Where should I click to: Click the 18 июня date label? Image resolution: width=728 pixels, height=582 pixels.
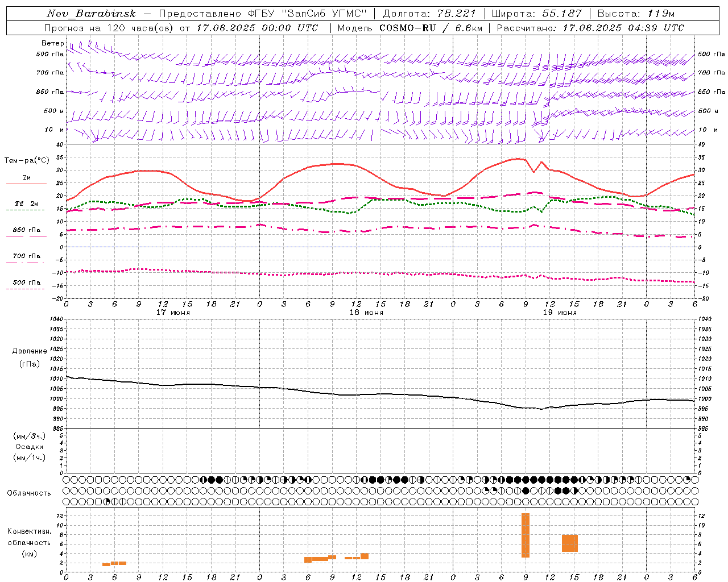pos(366,313)
